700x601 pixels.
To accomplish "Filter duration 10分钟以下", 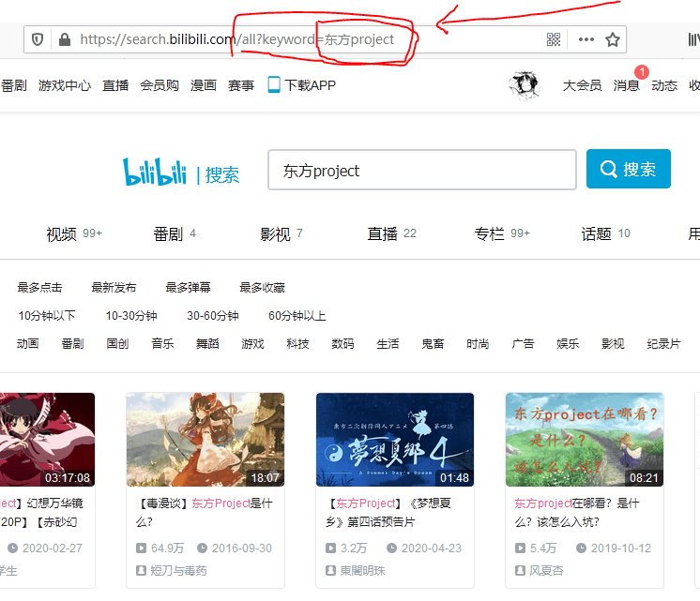I will point(47,316).
